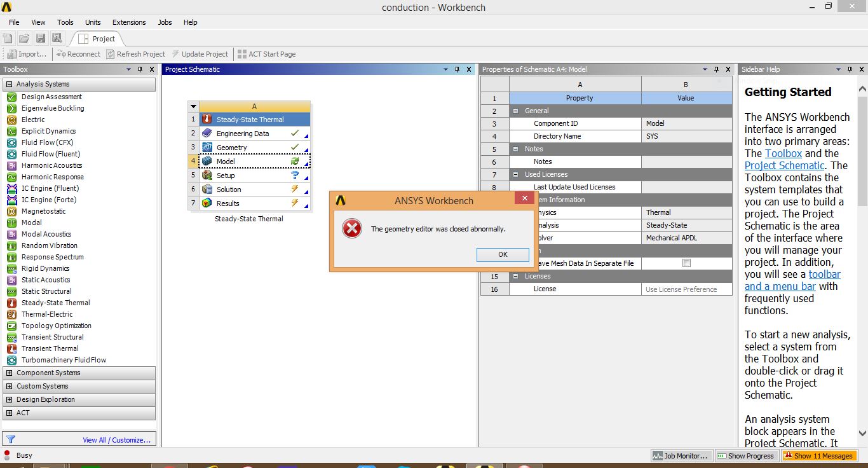This screenshot has width=868, height=468.
Task: Select Fluid Flow (Fluent) system
Action: pyautogui.click(x=51, y=154)
